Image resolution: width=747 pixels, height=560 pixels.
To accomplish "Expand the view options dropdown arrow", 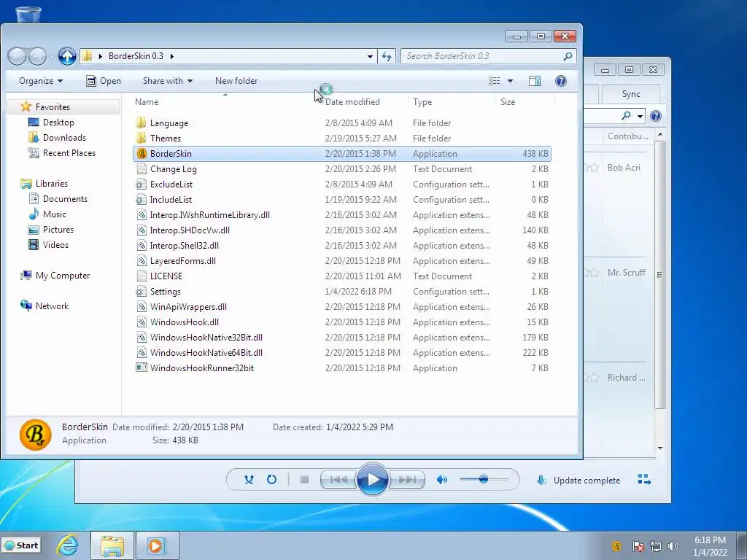I will pyautogui.click(x=510, y=81).
